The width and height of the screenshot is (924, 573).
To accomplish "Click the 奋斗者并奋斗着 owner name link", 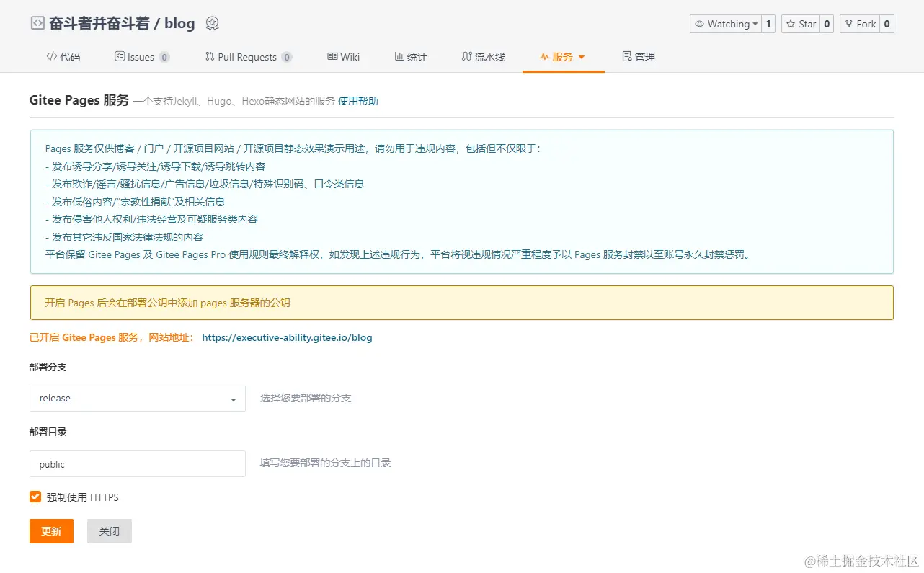I will click(99, 23).
